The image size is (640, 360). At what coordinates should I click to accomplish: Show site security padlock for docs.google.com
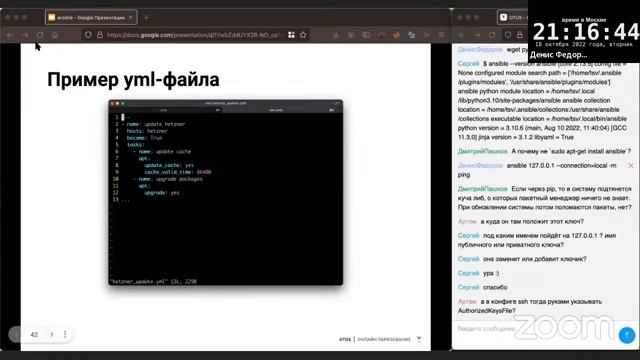click(x=100, y=35)
